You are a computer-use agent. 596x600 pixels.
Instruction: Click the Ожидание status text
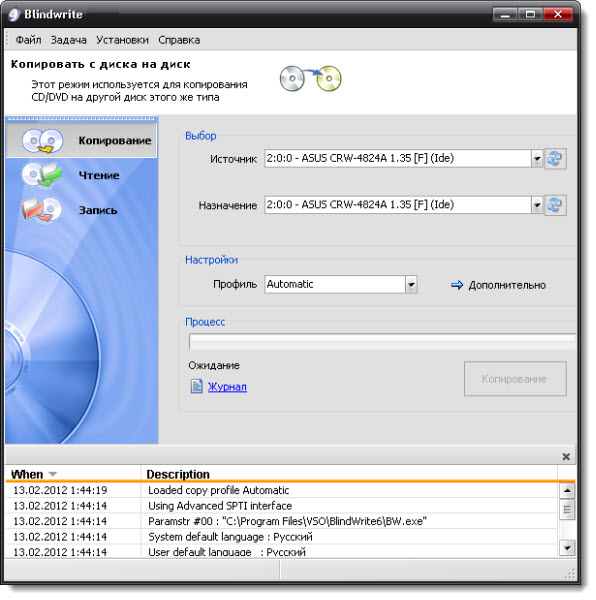pyautogui.click(x=214, y=365)
